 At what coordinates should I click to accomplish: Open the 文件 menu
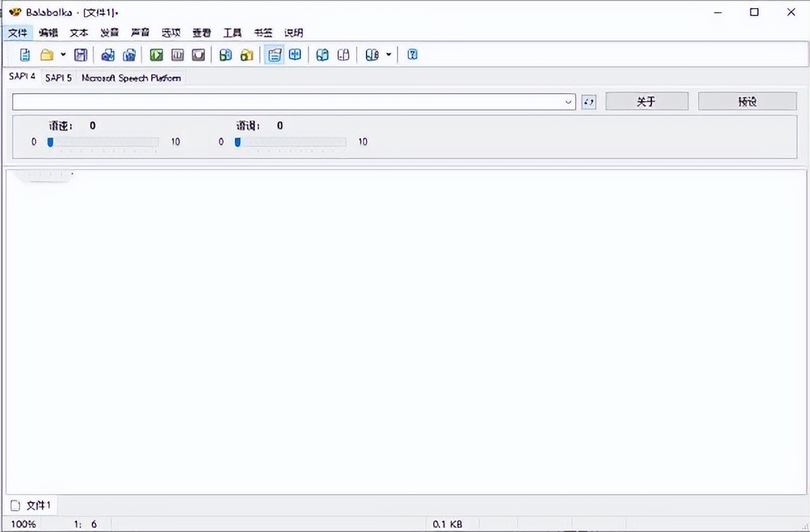pos(18,32)
